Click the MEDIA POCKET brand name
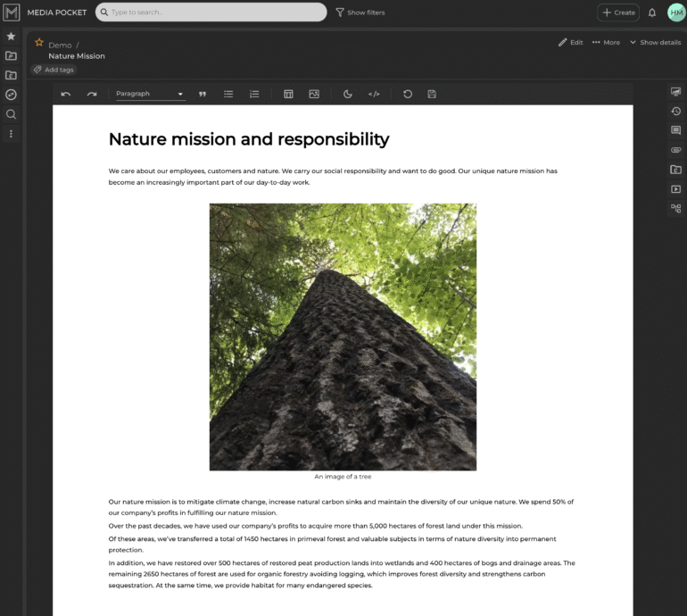Screen dimensions: 687x616 click(57, 12)
